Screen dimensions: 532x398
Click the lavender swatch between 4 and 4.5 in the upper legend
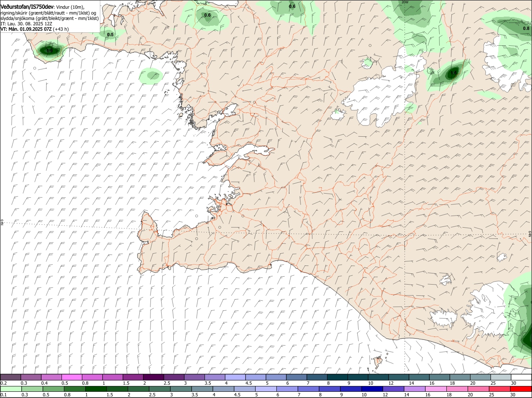[235, 377]
